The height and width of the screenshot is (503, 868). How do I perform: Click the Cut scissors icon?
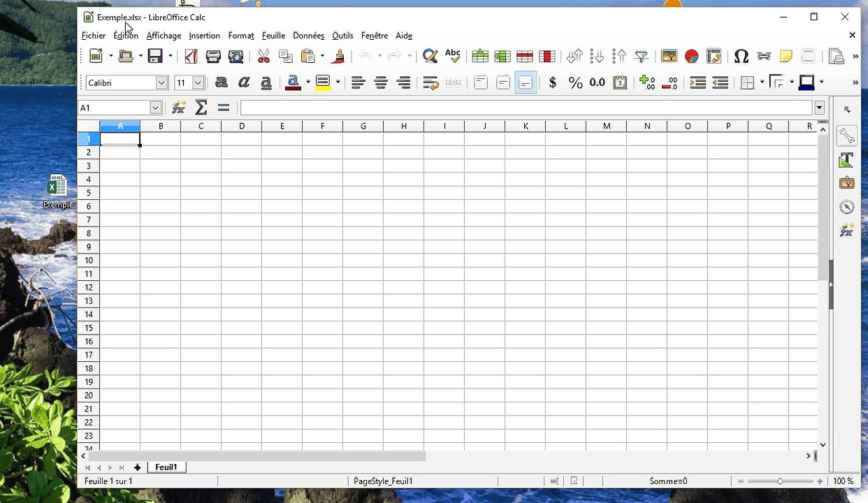263,57
